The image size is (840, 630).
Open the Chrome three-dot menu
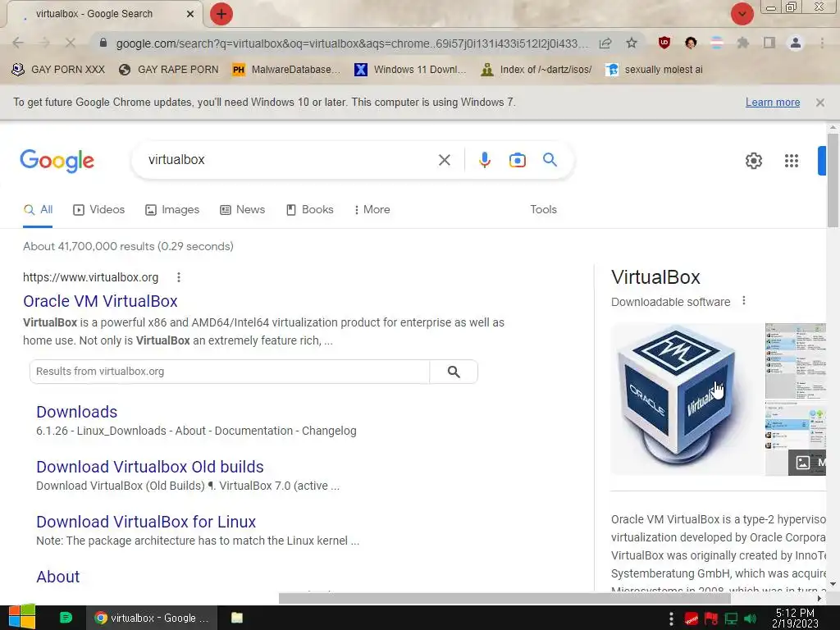(822, 43)
